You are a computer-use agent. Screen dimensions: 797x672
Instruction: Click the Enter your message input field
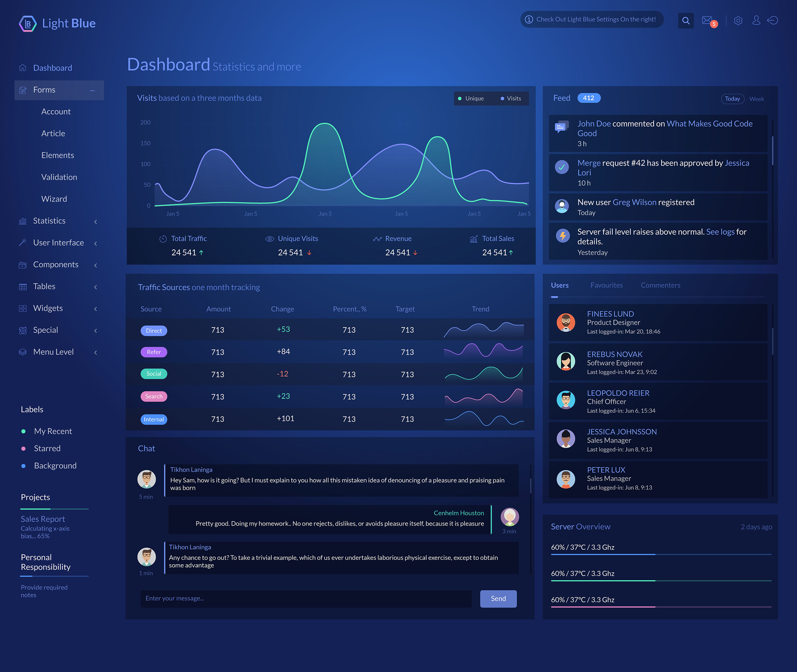point(306,599)
